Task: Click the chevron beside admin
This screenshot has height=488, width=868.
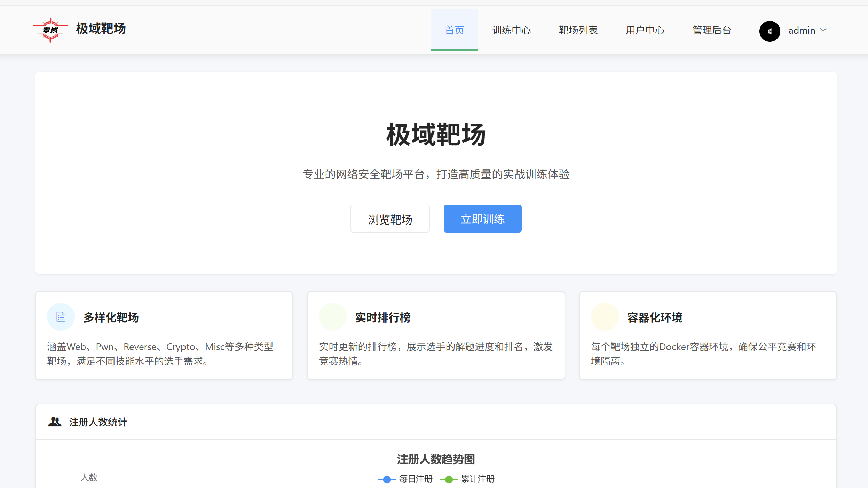Action: click(823, 30)
